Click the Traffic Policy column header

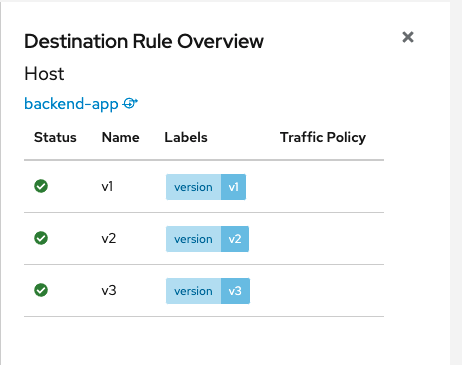coord(323,137)
